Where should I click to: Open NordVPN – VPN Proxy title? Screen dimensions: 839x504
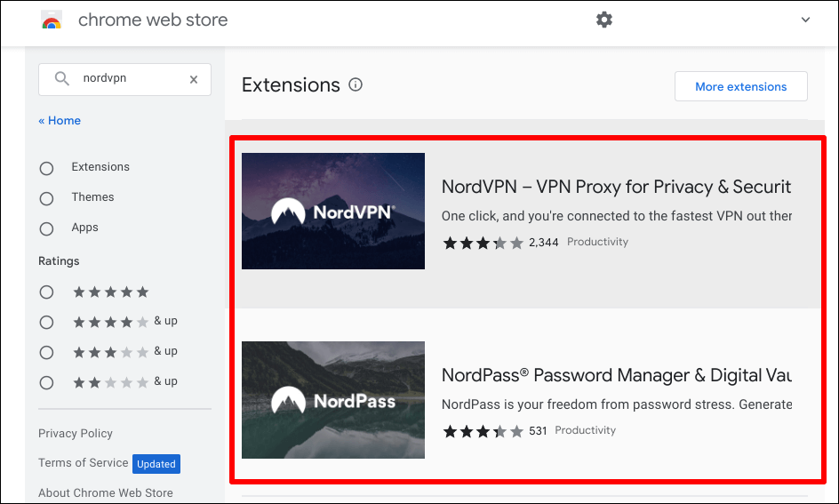pos(616,187)
